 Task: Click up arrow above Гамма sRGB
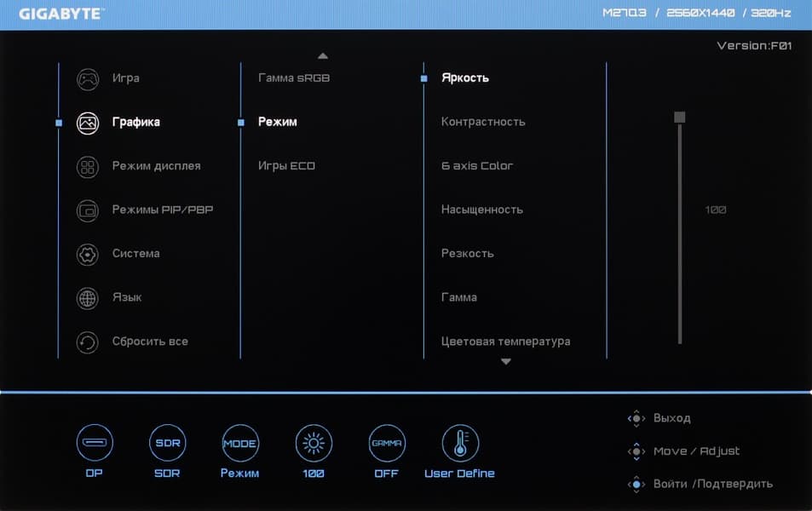pyautogui.click(x=323, y=55)
